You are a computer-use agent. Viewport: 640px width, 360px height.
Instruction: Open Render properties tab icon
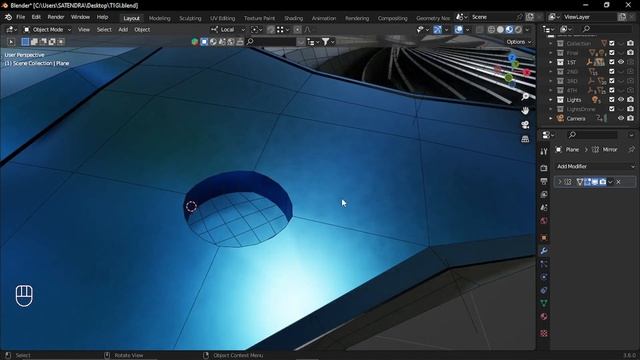click(x=544, y=168)
